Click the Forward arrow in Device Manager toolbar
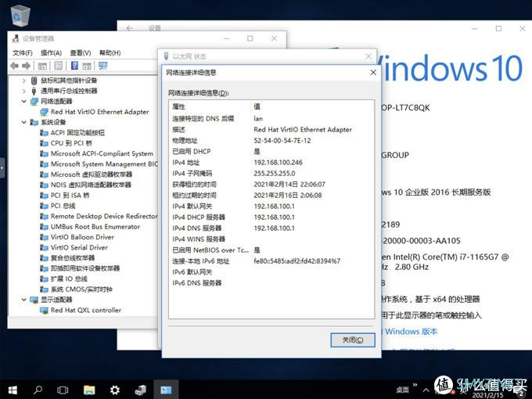This screenshot has width=532, height=399. tap(26, 66)
